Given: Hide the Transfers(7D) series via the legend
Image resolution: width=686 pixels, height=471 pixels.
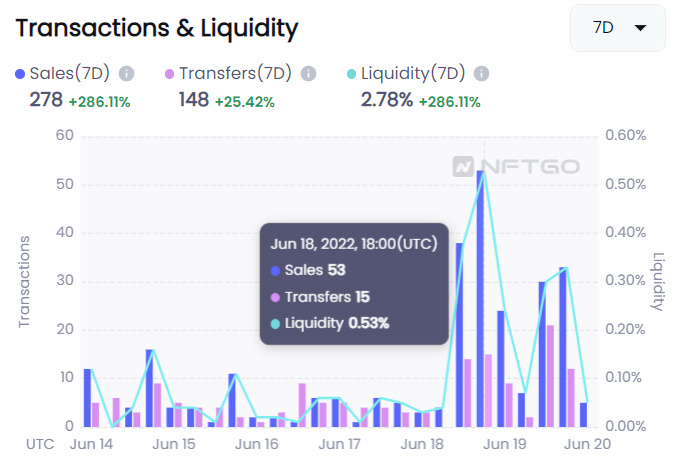Looking at the screenshot, I should click(235, 74).
